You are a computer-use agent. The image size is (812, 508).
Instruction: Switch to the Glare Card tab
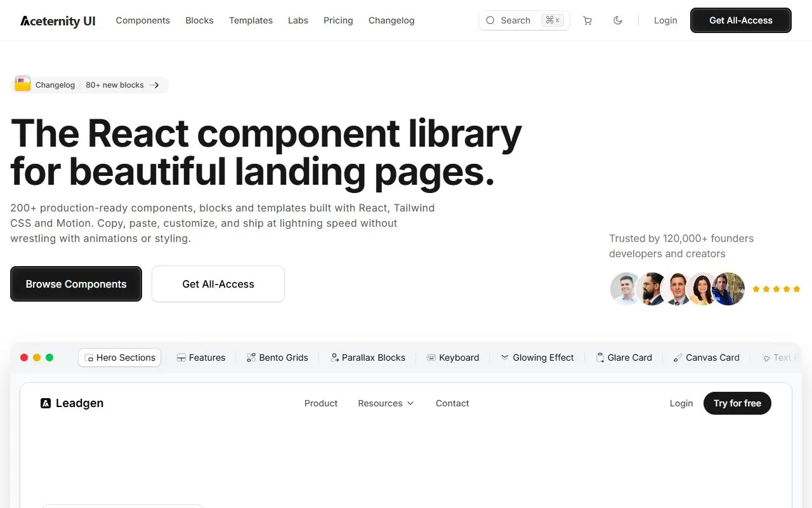(x=624, y=358)
